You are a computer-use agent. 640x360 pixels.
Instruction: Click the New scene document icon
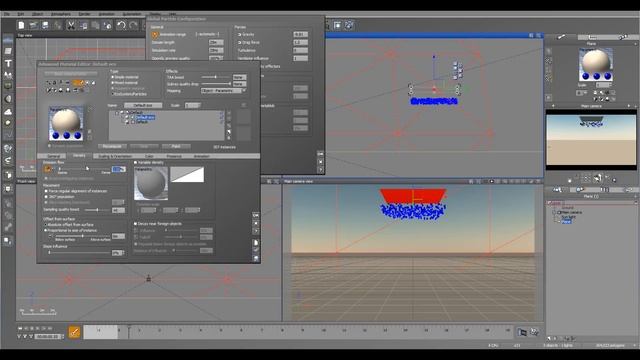click(x=21, y=25)
